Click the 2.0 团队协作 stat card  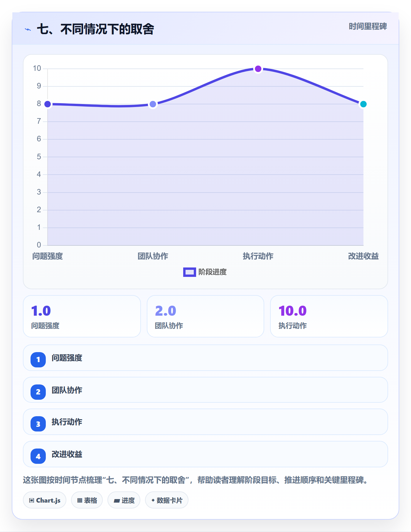206,316
